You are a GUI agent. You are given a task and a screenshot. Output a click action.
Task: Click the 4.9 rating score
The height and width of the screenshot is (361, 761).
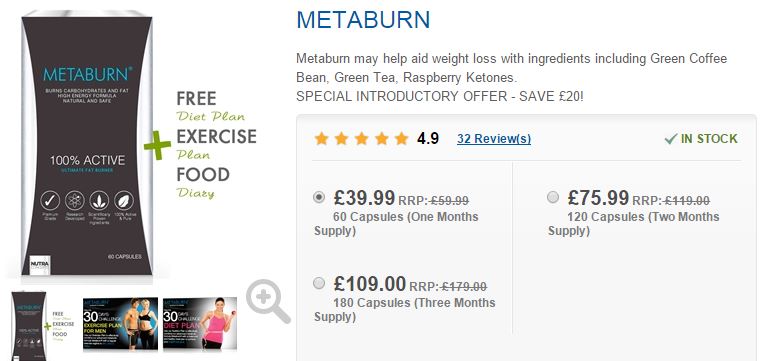click(428, 139)
